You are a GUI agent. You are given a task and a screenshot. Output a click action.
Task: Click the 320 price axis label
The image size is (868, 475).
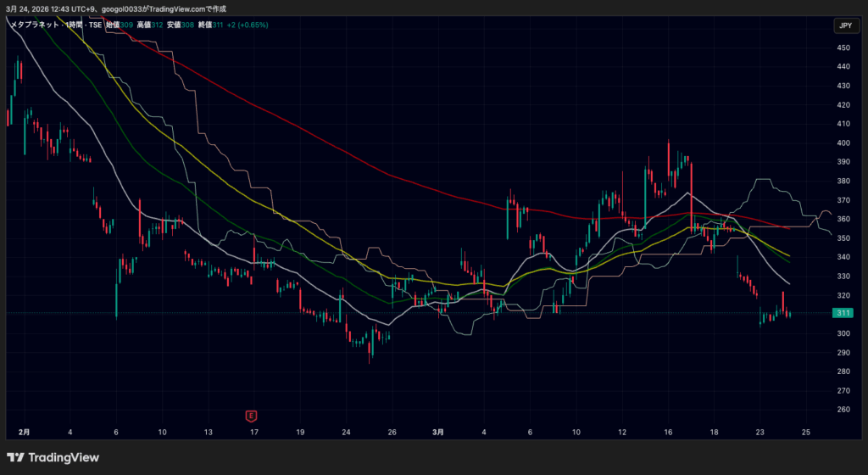click(x=843, y=296)
